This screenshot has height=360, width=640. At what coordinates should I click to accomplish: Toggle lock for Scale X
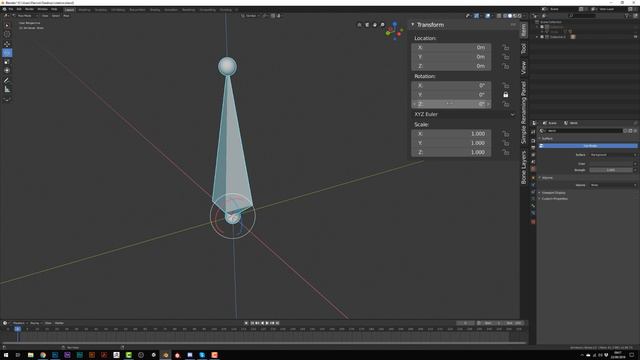[505, 134]
